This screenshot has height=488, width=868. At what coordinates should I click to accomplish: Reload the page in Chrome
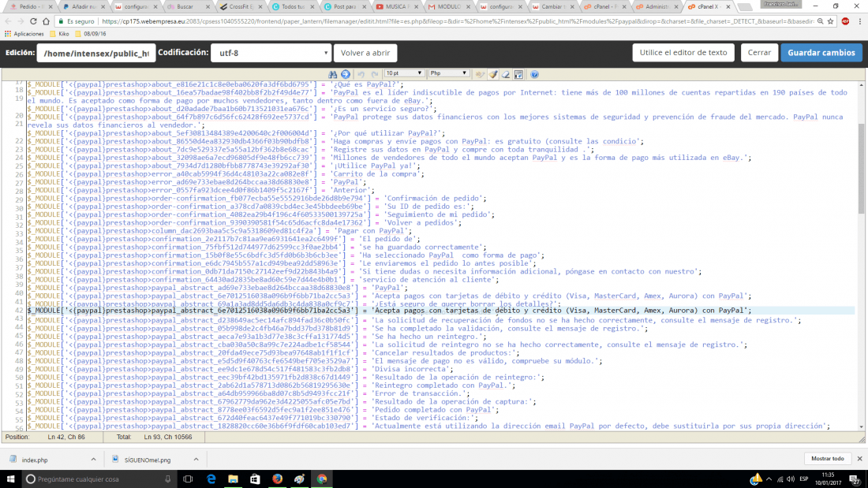click(x=33, y=21)
